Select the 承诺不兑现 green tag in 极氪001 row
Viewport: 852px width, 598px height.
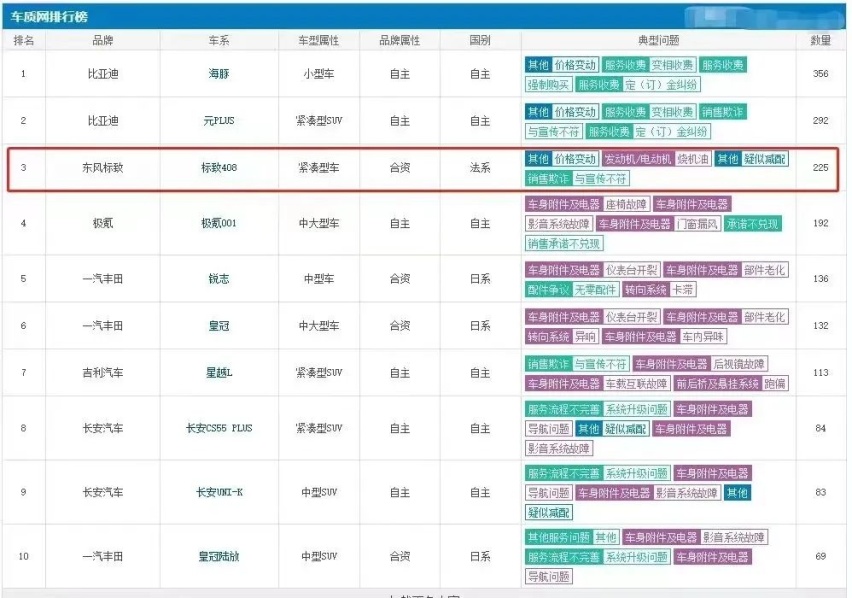753,224
